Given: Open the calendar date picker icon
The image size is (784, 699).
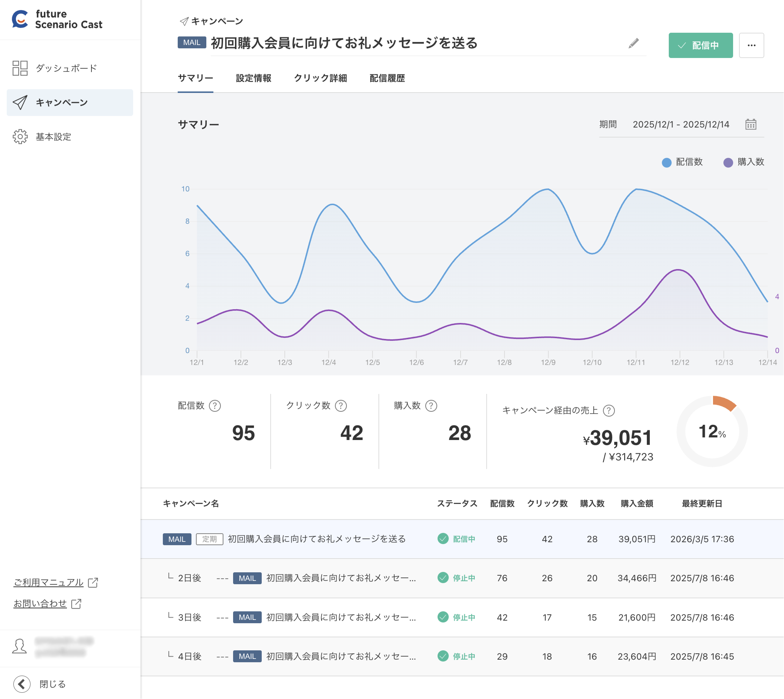Looking at the screenshot, I should (750, 124).
